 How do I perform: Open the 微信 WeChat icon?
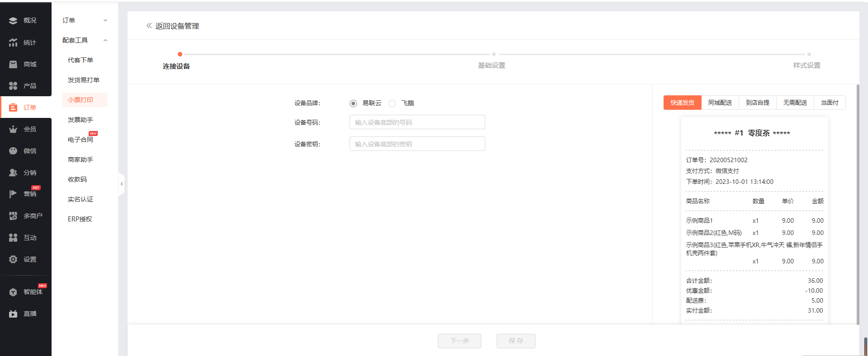(13, 151)
